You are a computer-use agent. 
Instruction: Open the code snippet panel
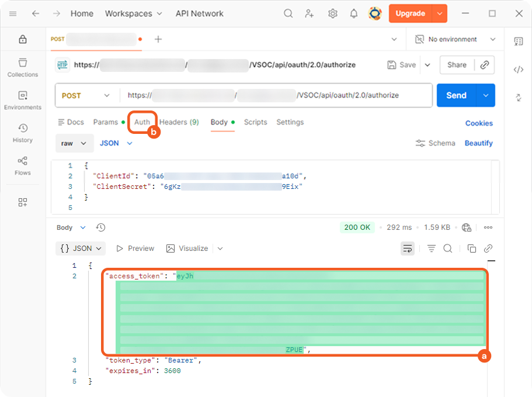pyautogui.click(x=518, y=70)
